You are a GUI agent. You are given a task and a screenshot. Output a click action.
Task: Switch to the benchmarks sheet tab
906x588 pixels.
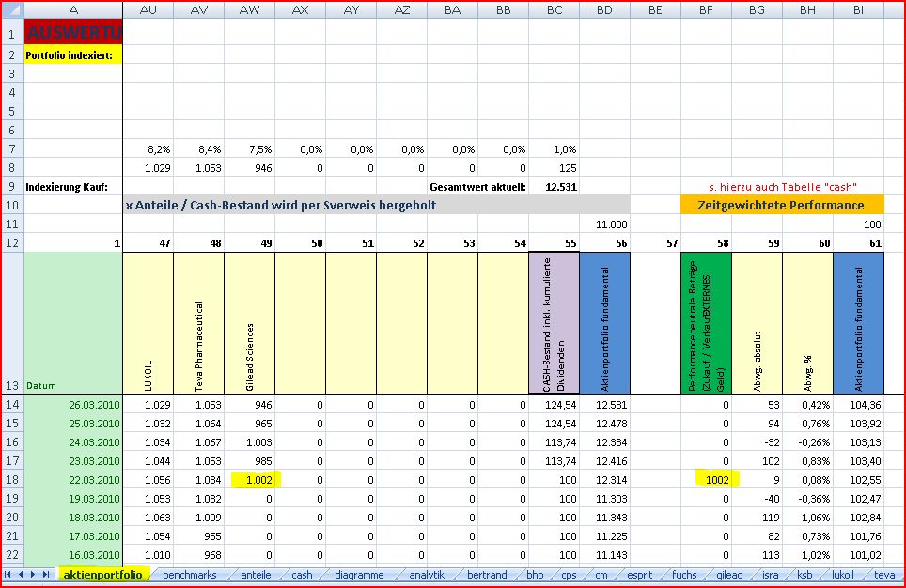tap(190, 574)
